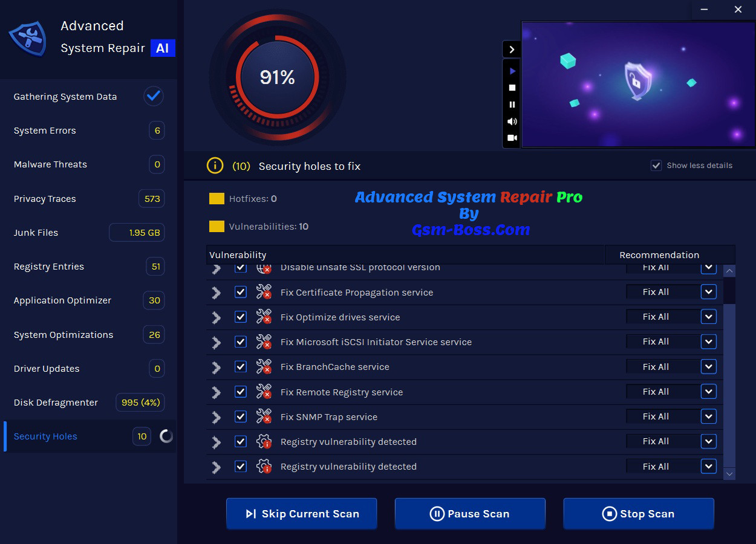Toggle Show less details checkbox

pos(656,165)
